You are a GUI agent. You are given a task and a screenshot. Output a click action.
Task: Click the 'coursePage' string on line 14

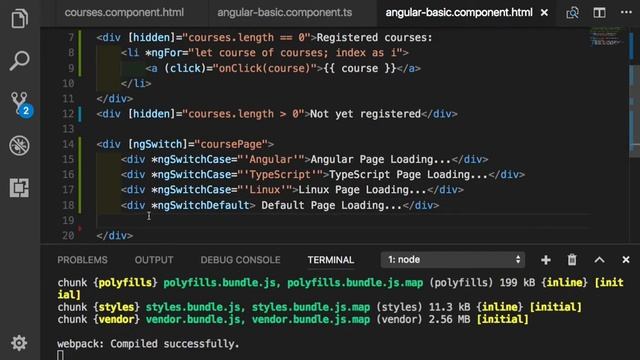[x=231, y=144]
